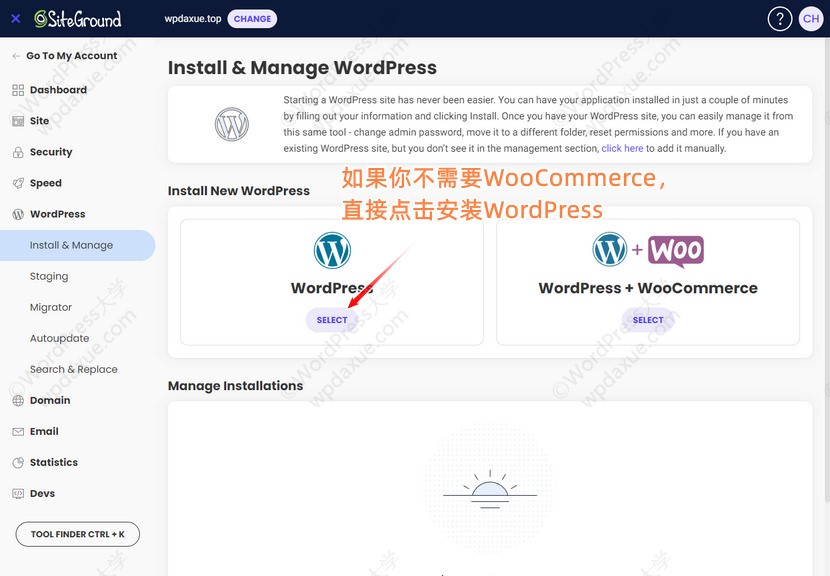Viewport: 830px width, 576px height.
Task: Open TOOL FINDER CTRL + K button
Action: (x=78, y=534)
